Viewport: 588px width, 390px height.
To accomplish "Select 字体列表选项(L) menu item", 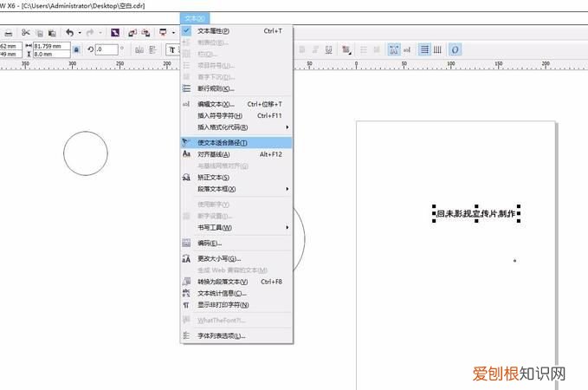I will click(x=236, y=336).
